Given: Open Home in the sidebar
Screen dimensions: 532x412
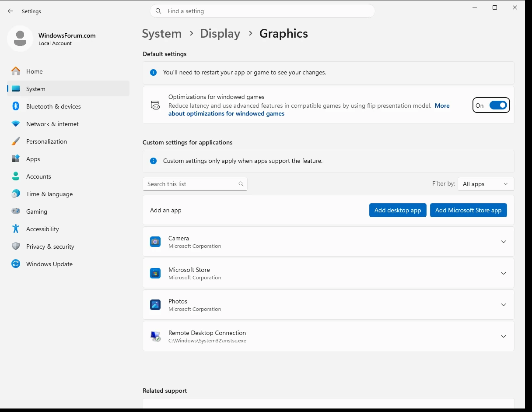Looking at the screenshot, I should (x=68, y=71).
